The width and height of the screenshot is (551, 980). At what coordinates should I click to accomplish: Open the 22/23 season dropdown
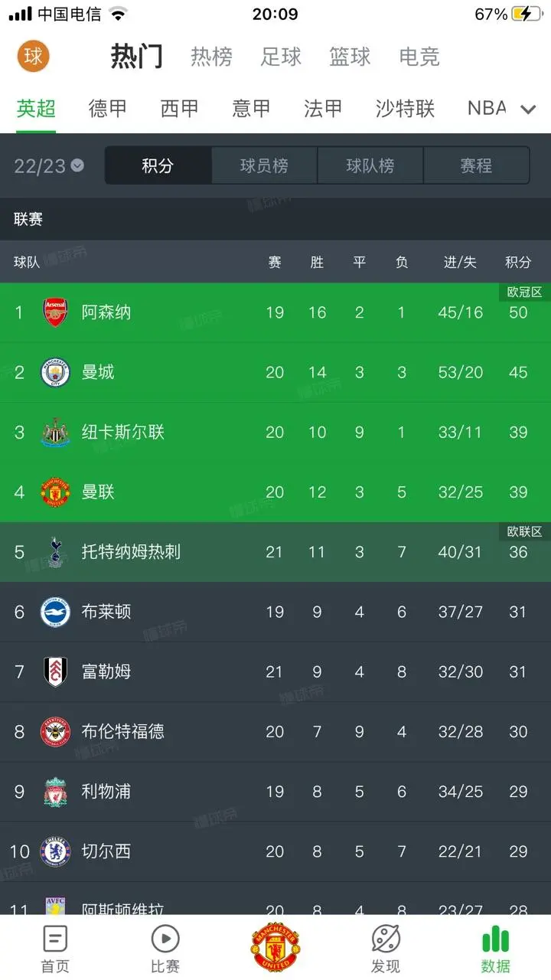[x=49, y=166]
